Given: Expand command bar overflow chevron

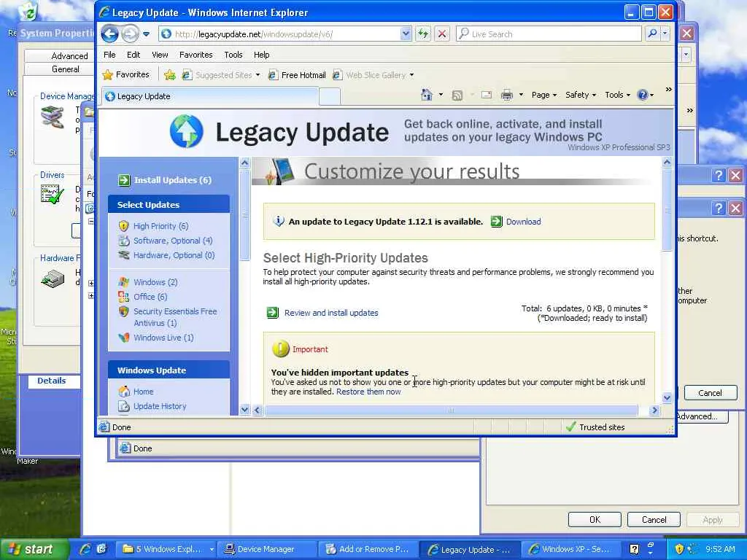Looking at the screenshot, I should coord(668,90).
